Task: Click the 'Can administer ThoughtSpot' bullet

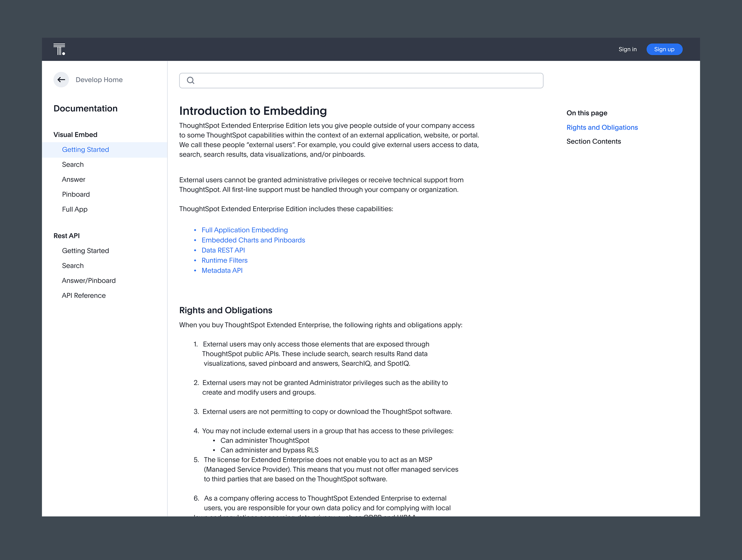Action: pos(265,440)
